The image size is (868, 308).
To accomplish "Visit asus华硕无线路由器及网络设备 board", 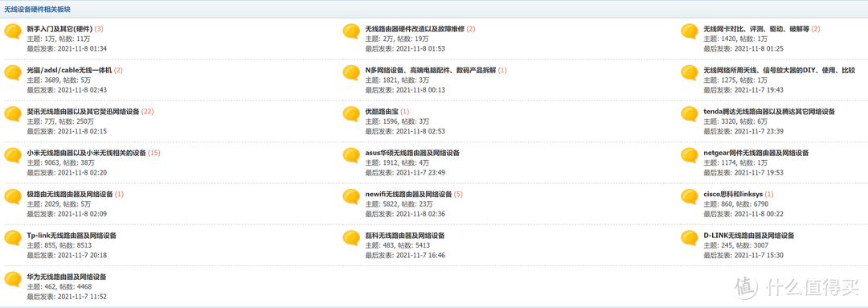I will point(411,153).
